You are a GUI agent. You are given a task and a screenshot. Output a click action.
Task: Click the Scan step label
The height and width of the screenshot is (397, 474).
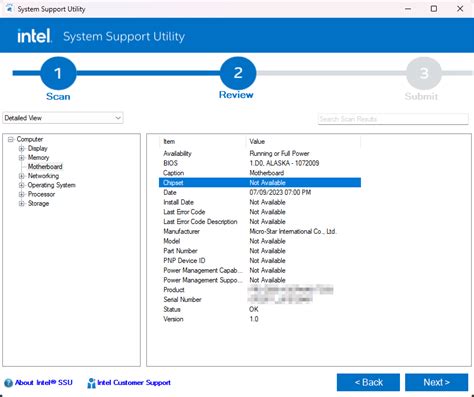[58, 97]
